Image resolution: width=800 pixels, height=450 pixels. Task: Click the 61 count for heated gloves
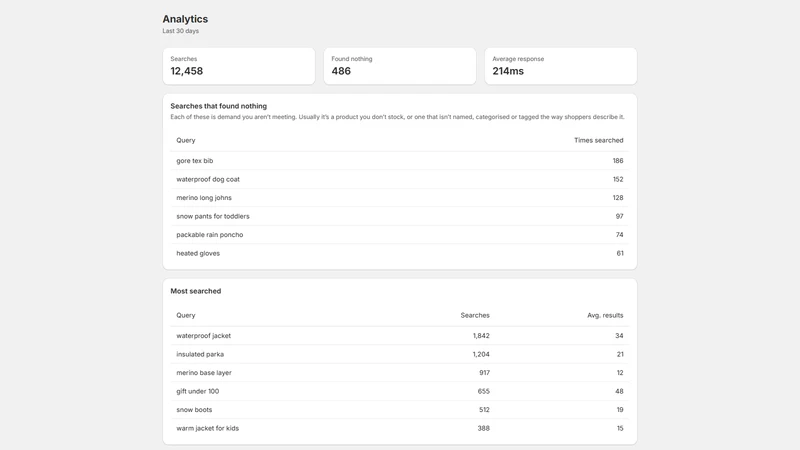point(620,253)
